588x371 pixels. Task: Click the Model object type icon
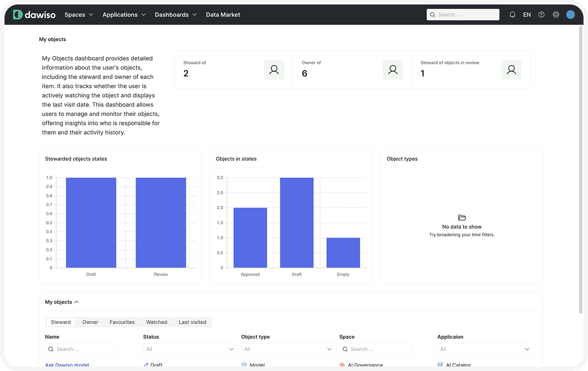click(244, 365)
